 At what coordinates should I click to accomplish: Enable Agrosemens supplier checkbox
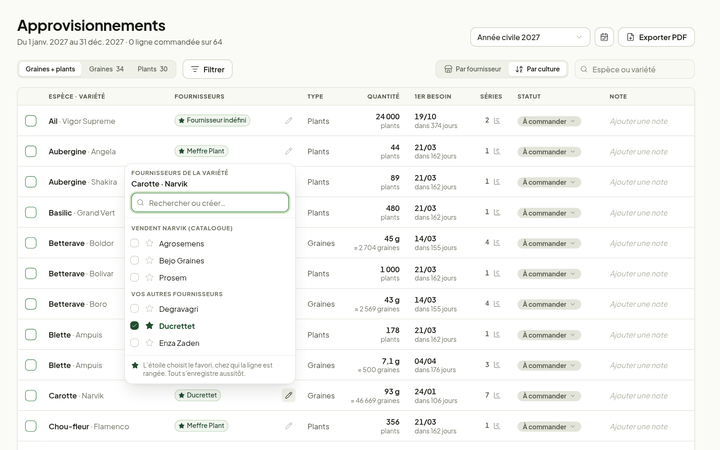coord(135,243)
